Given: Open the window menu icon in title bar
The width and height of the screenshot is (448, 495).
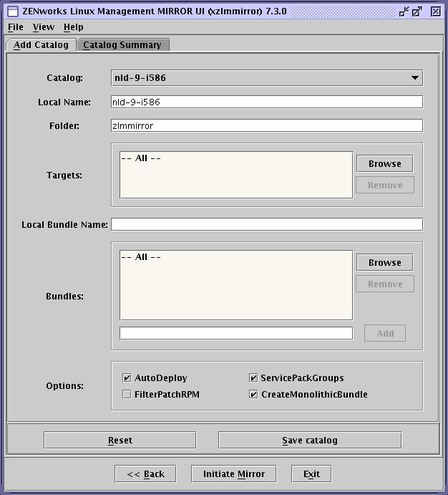Looking at the screenshot, I should point(13,11).
